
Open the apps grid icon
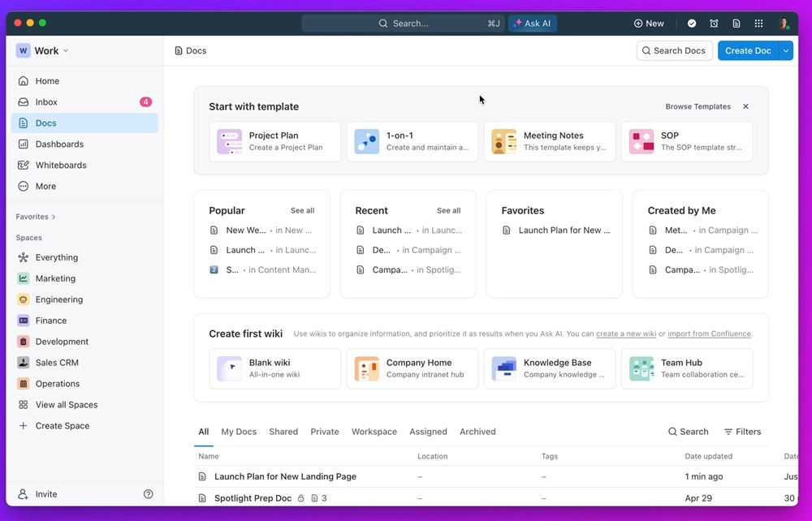(x=758, y=24)
